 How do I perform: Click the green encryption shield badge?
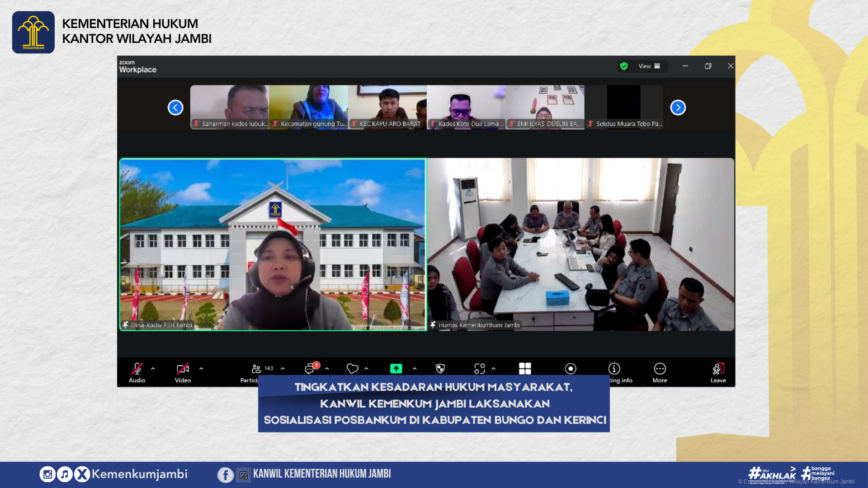click(624, 66)
